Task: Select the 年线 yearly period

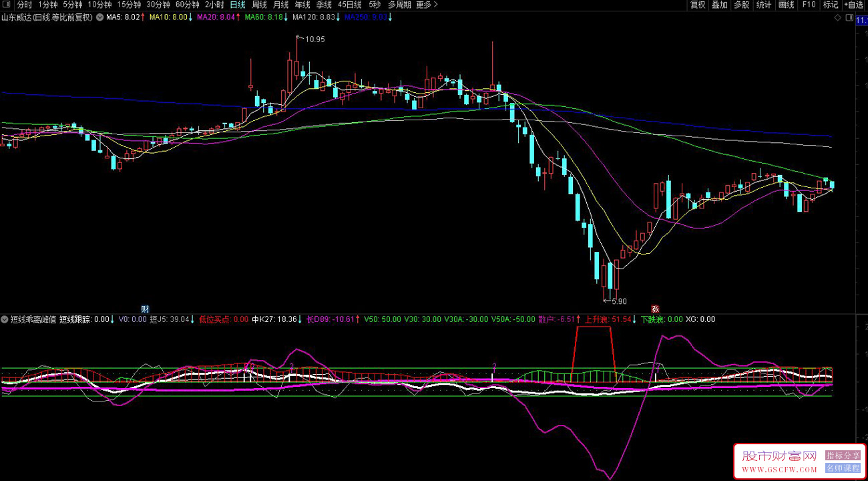Action: click(x=302, y=5)
